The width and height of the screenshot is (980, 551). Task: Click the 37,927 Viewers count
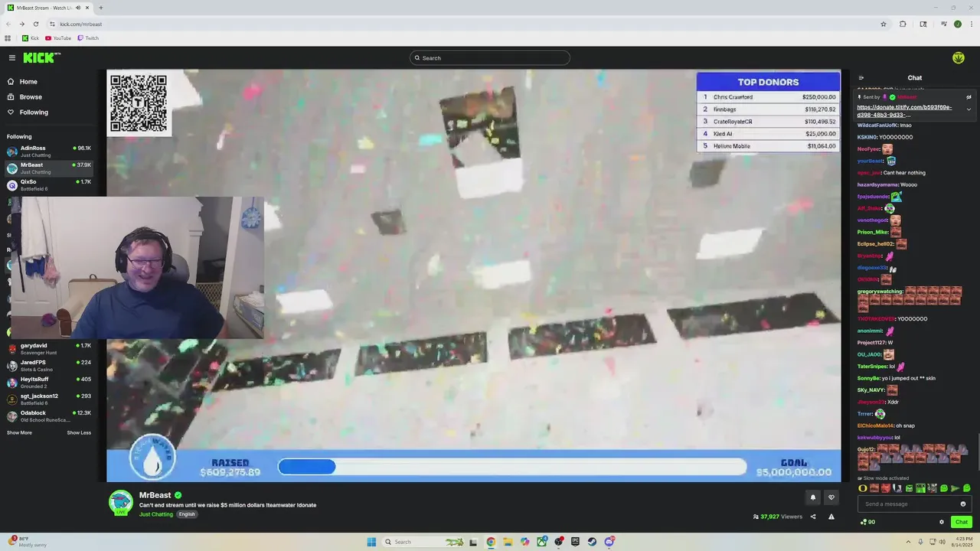[778, 517]
